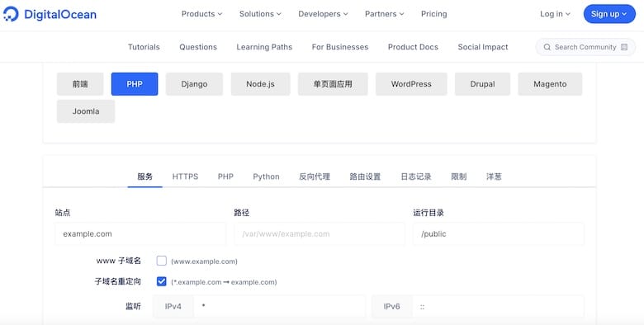
Task: Open the 路由设置 tab
Action: [x=365, y=177]
